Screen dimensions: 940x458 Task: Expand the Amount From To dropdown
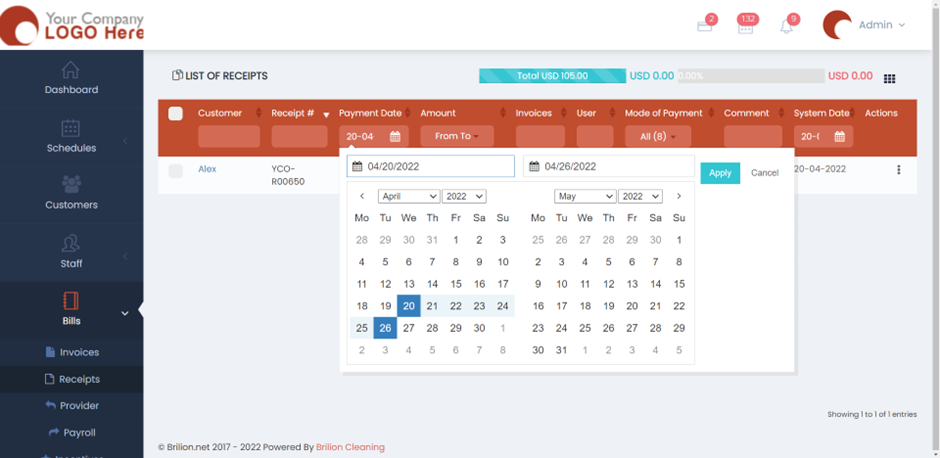(456, 136)
